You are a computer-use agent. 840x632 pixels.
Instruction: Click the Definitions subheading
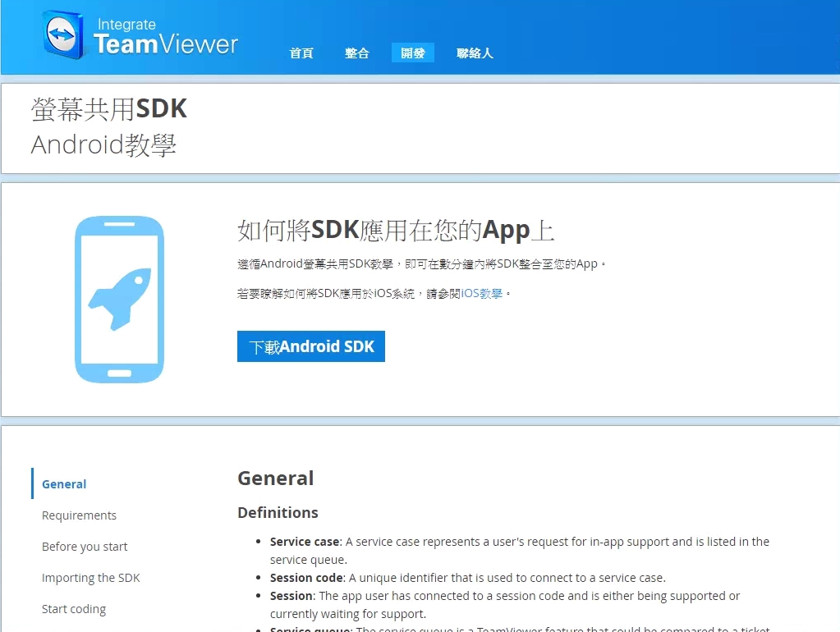pyautogui.click(x=278, y=512)
